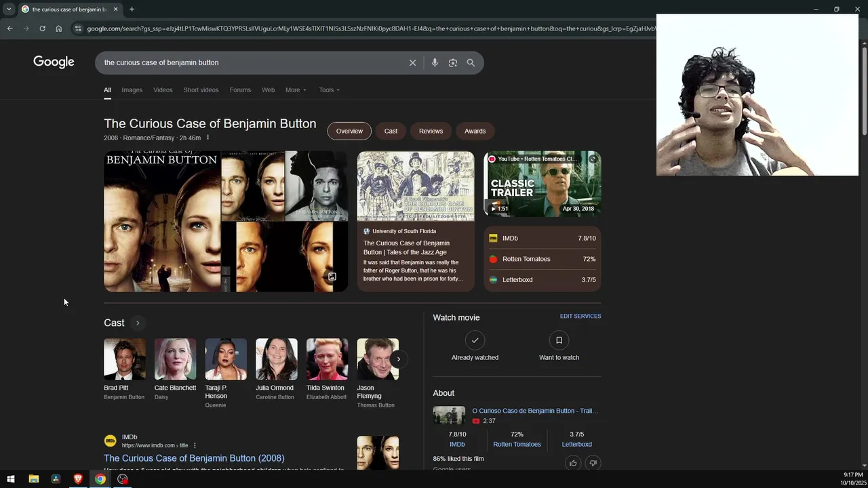Viewport: 868px width, 488px height.
Task: Play the Classic Trailer YouTube video
Action: pyautogui.click(x=542, y=184)
